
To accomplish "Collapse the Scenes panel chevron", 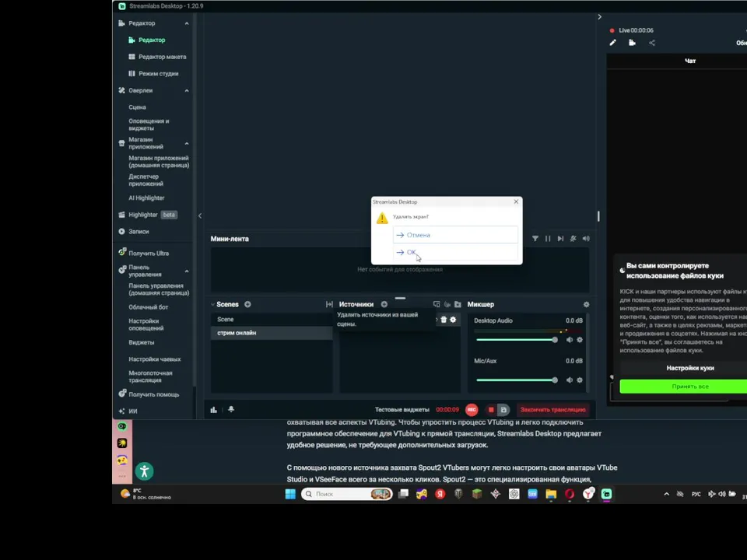I will (x=213, y=304).
